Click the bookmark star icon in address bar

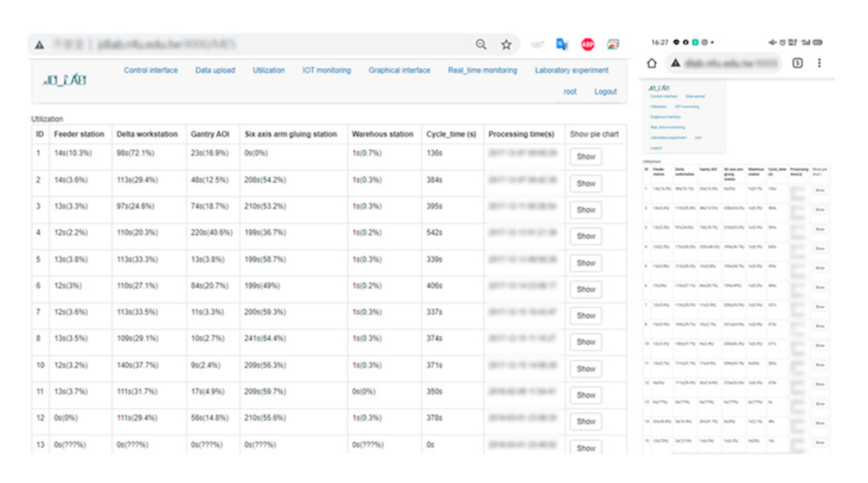(x=506, y=44)
